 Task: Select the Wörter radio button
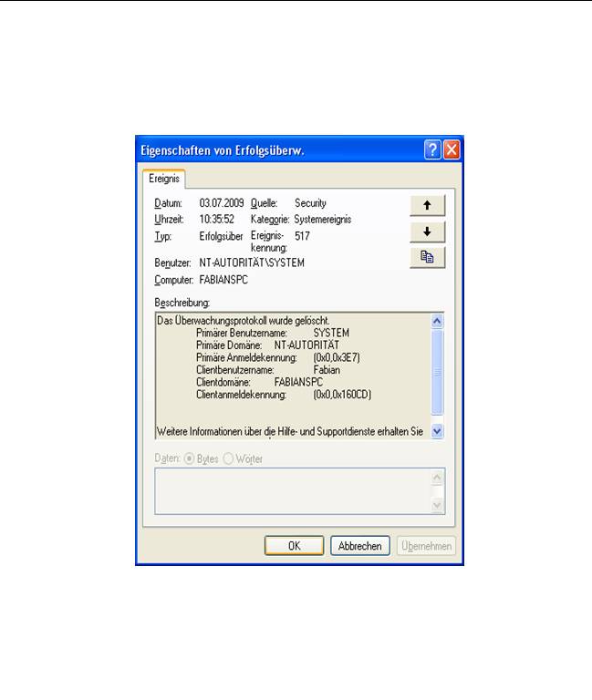click(x=228, y=458)
